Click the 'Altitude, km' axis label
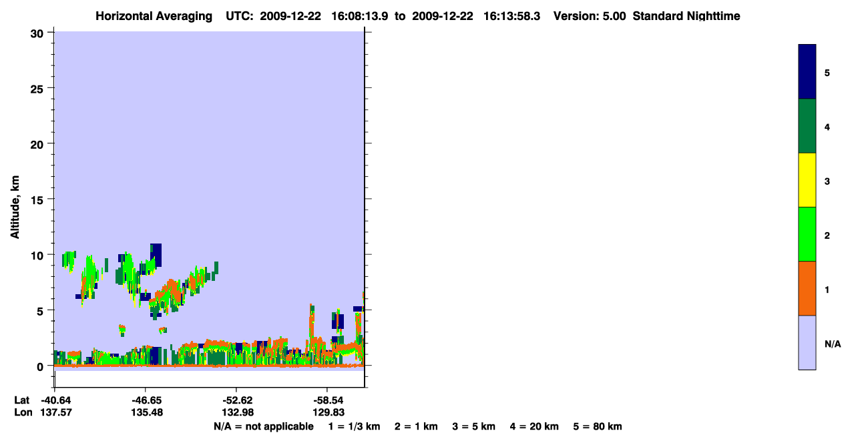The image size is (868, 445). (15, 207)
